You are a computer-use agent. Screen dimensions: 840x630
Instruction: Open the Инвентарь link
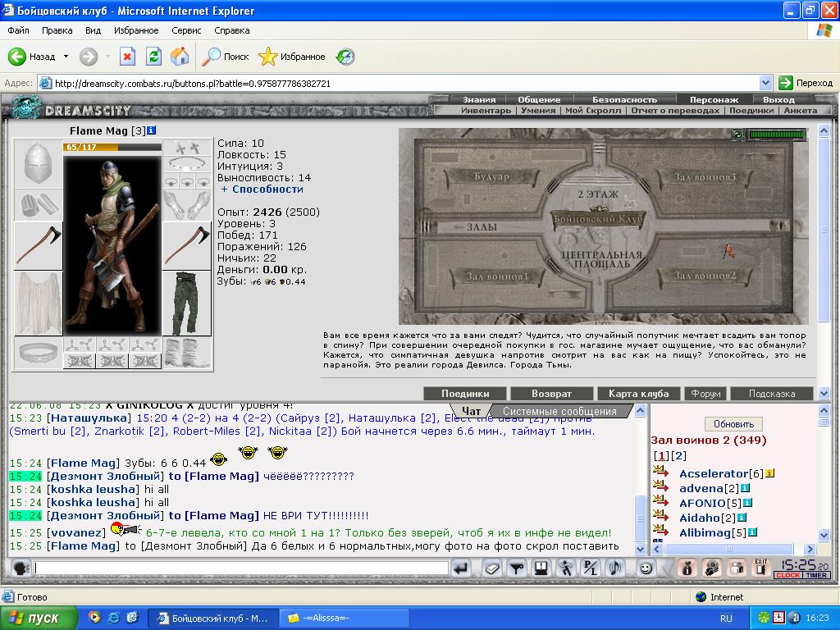point(486,111)
